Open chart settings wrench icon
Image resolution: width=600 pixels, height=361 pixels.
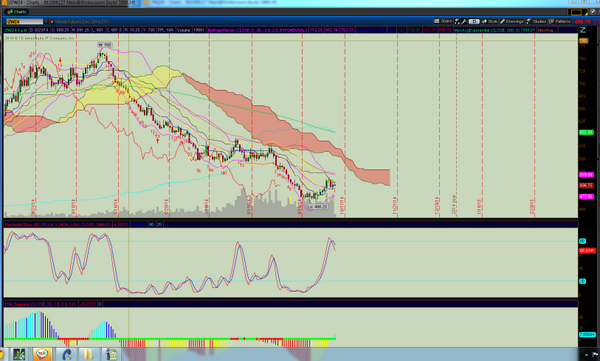coord(464,21)
